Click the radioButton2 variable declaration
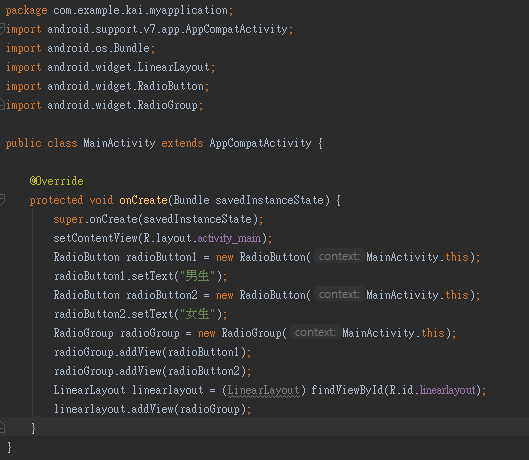This screenshot has height=460, width=529. tap(162, 295)
